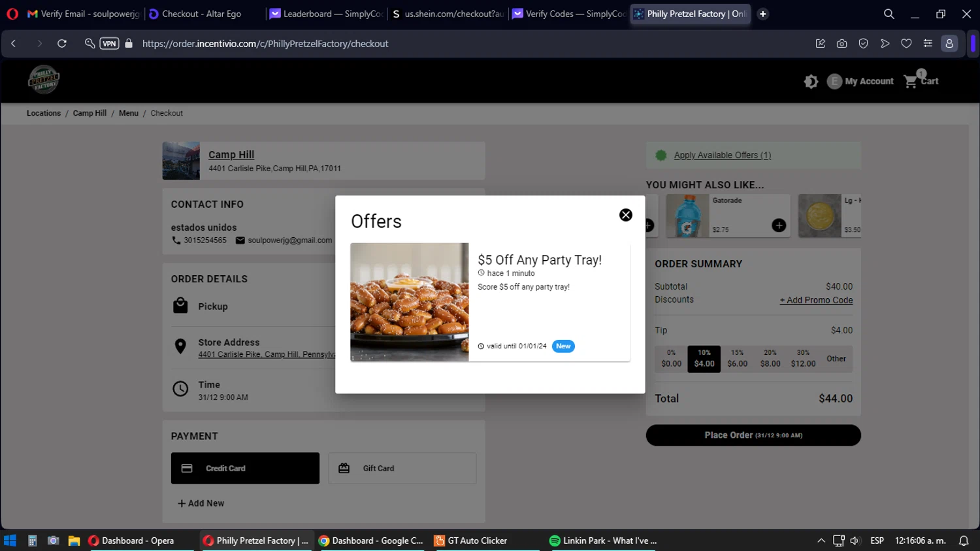Image resolution: width=980 pixels, height=551 pixels.
Task: Click the Place Order button
Action: pos(753,435)
